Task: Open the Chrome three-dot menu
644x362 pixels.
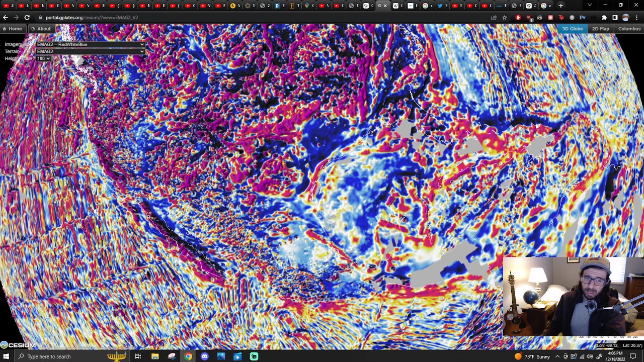Action: click(x=636, y=18)
